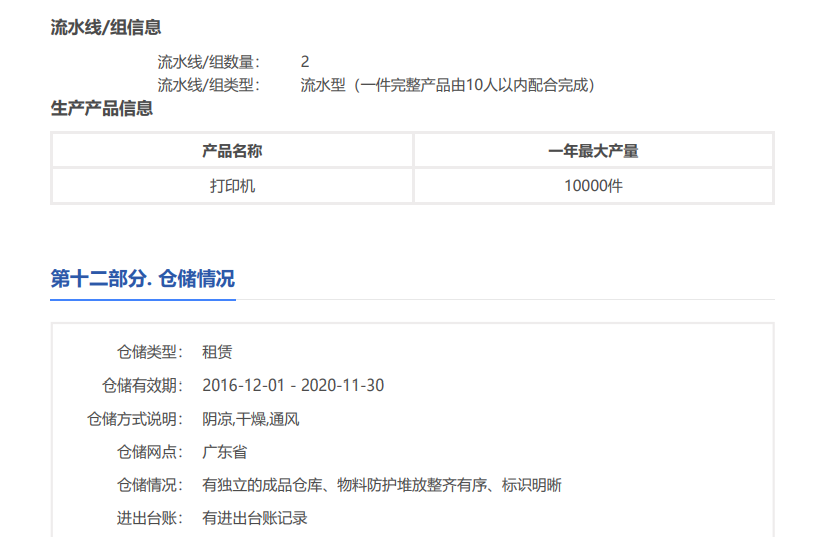Click the 产品名称 table column header
This screenshot has height=537, width=824.
[x=232, y=151]
